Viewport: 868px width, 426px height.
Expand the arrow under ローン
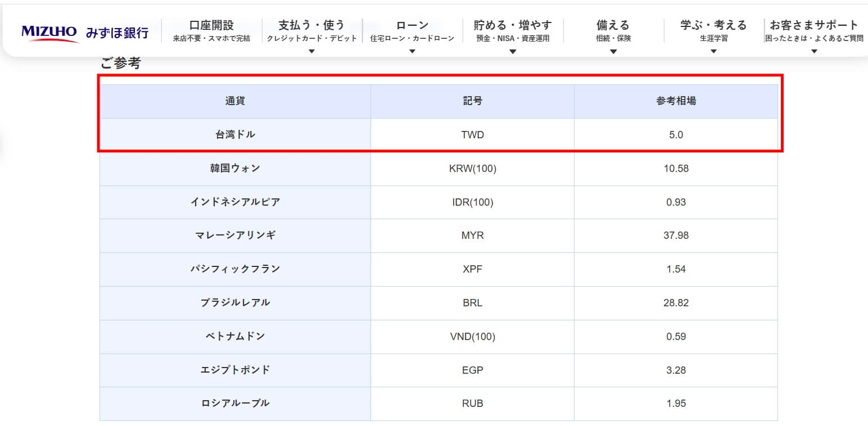(x=412, y=52)
